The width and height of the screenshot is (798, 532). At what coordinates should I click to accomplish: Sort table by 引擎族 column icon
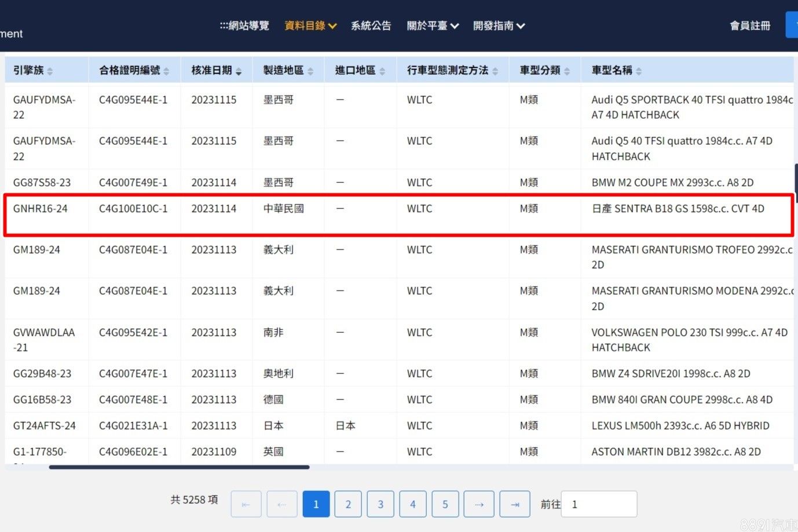pyautogui.click(x=50, y=71)
